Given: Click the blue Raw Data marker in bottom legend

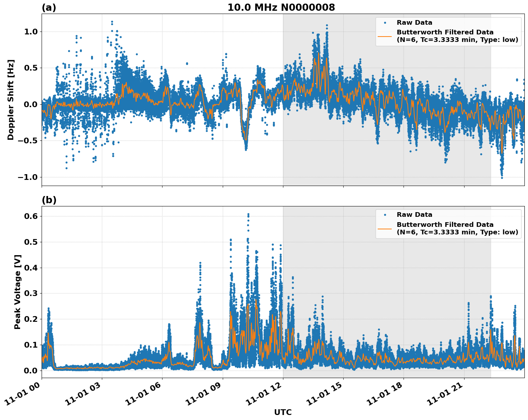Looking at the screenshot, I should click(x=385, y=215).
